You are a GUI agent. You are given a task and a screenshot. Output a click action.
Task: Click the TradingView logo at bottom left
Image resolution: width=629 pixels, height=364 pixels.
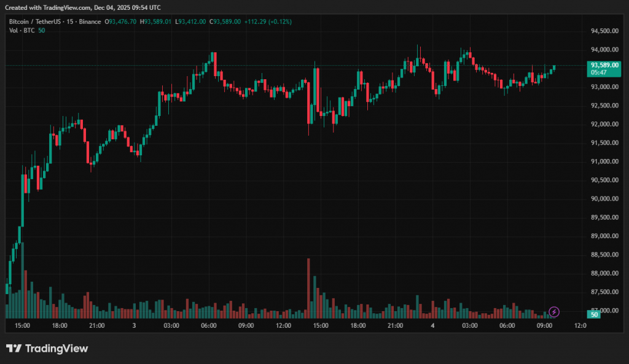(x=47, y=349)
